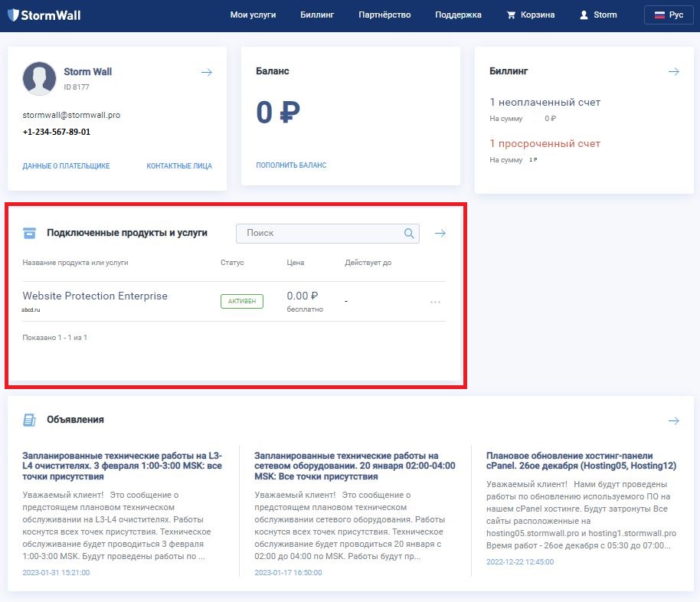Screen dimensions: 700x602
Task: Click the ПОПОЛНИТЬ БАЛАНС link
Action: coord(291,165)
